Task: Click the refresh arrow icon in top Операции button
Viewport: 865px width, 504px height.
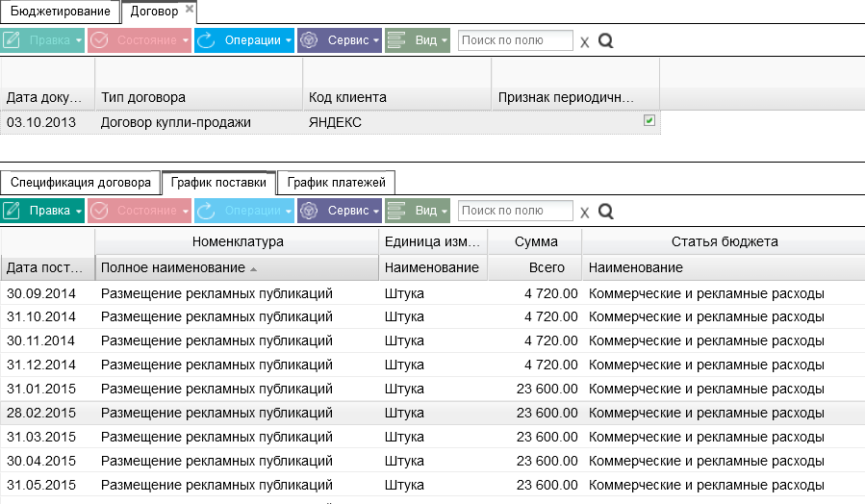Action: [206, 40]
